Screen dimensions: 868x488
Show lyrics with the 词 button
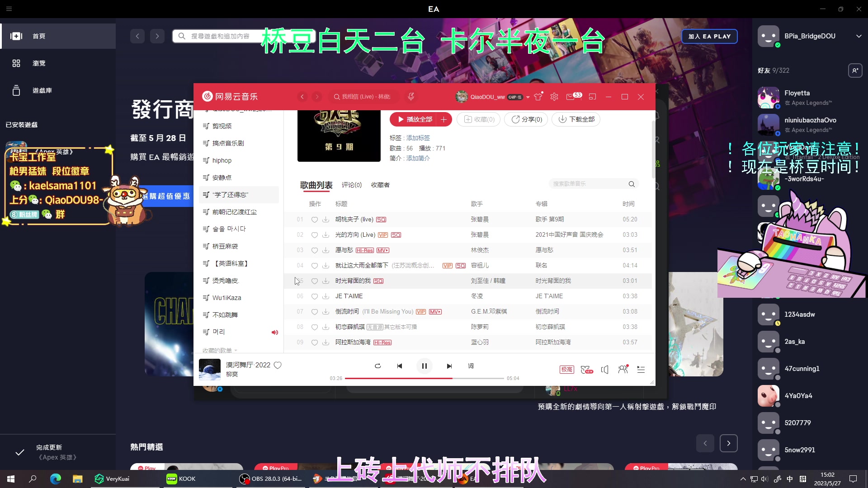pyautogui.click(x=471, y=366)
